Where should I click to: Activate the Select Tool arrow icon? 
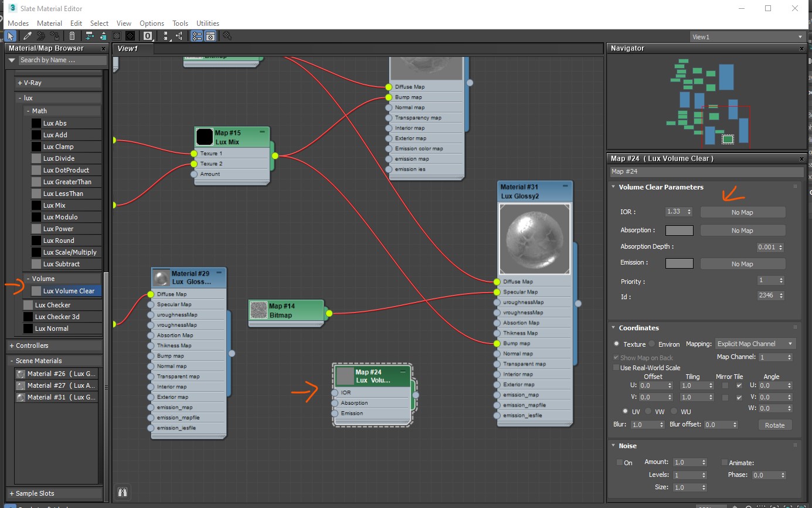tap(11, 36)
